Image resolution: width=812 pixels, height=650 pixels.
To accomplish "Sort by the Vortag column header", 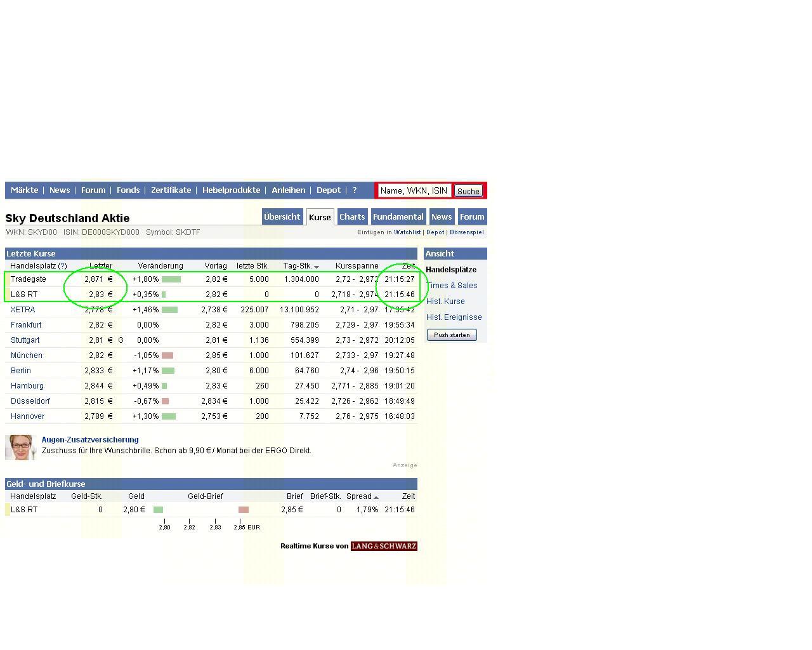I will [x=216, y=266].
